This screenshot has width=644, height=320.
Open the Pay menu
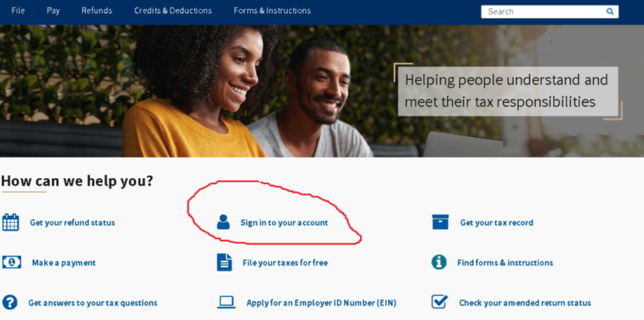pos(53,11)
